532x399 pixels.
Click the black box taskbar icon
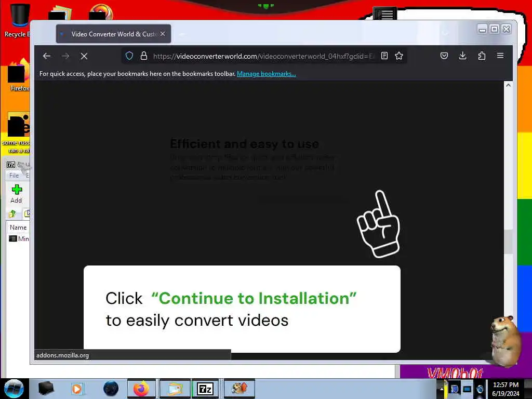click(x=46, y=389)
